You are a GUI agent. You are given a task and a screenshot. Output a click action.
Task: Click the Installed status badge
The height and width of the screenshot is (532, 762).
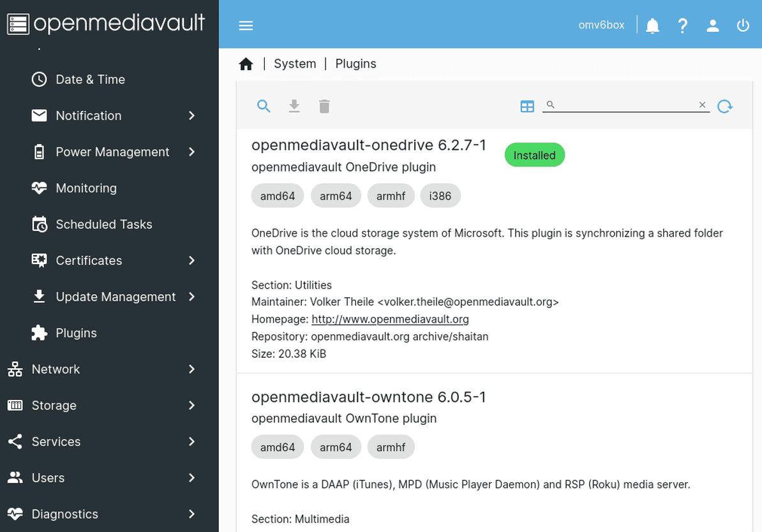(535, 155)
